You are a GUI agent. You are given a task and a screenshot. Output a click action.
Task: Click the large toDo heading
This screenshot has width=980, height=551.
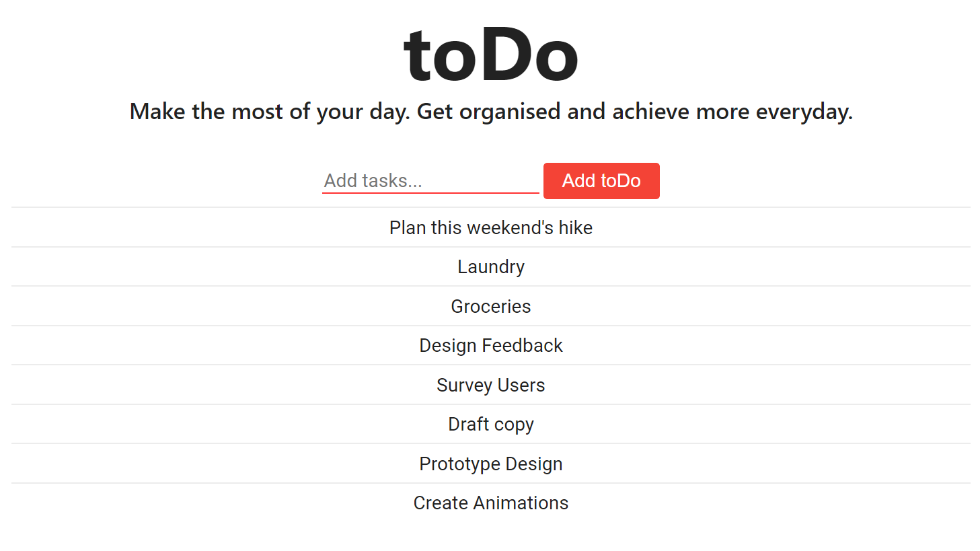[491, 55]
